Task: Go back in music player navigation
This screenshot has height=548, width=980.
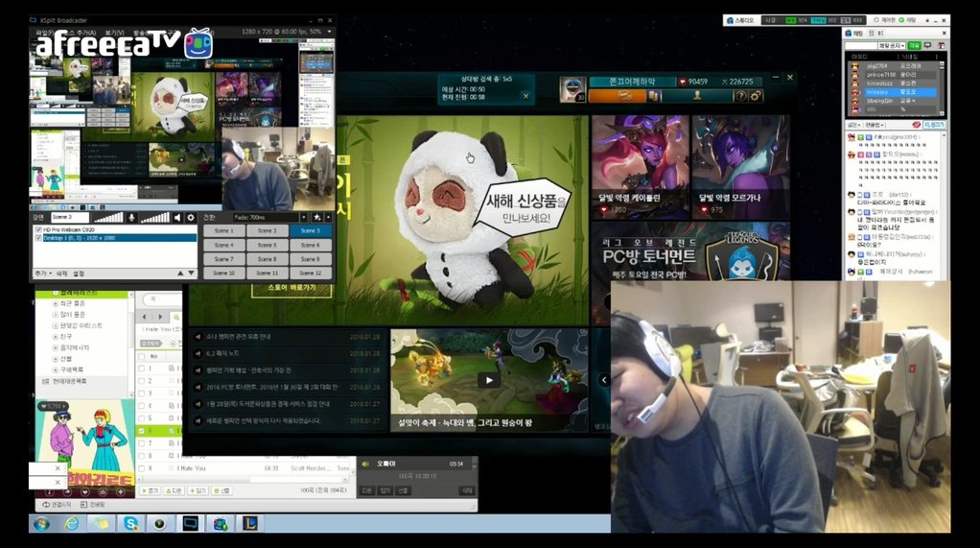Action: (x=146, y=317)
